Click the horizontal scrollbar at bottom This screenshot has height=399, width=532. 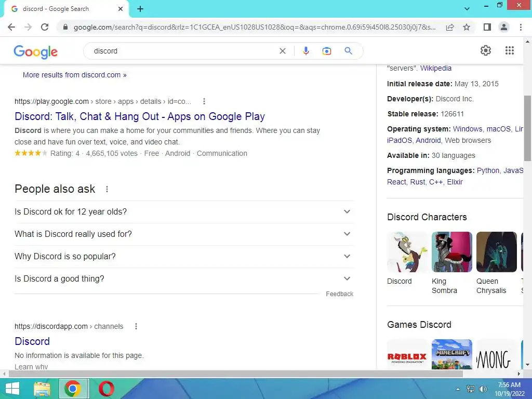[236, 374]
